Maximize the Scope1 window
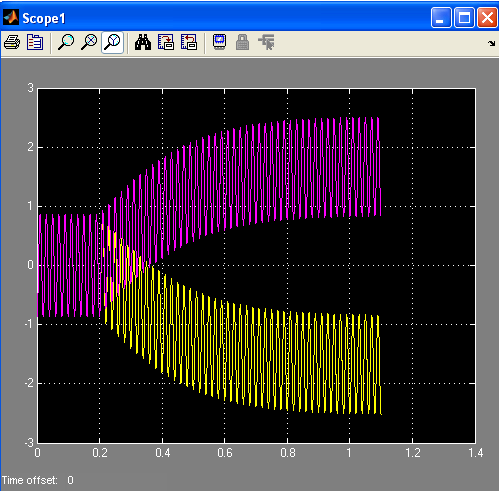The image size is (499, 491). click(464, 17)
